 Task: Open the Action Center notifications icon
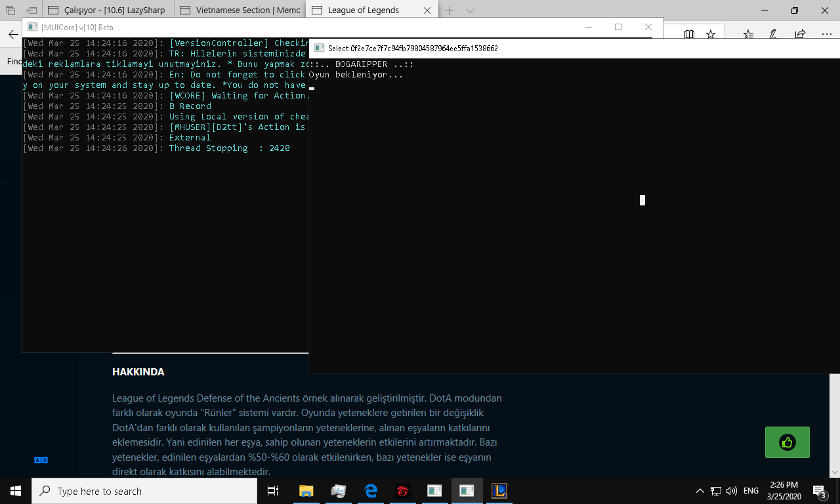point(819,491)
